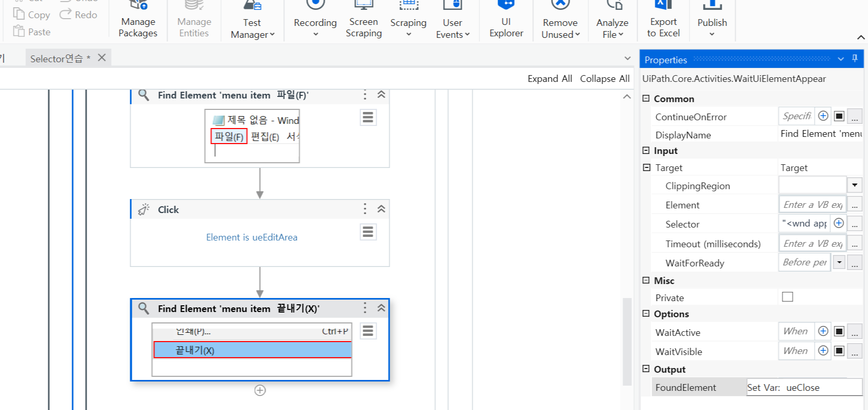
Task: Click Element expression field
Action: (x=812, y=204)
